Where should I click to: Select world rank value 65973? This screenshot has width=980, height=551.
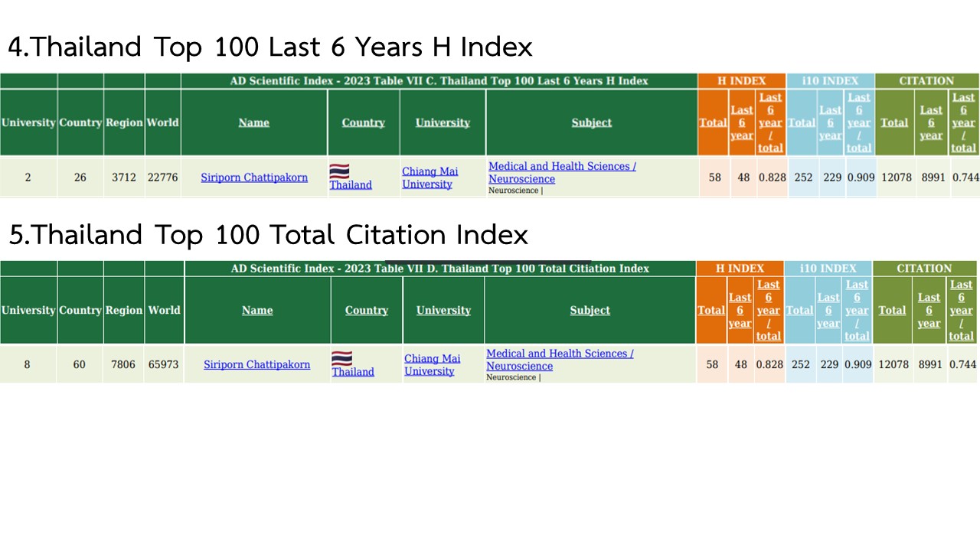164,364
